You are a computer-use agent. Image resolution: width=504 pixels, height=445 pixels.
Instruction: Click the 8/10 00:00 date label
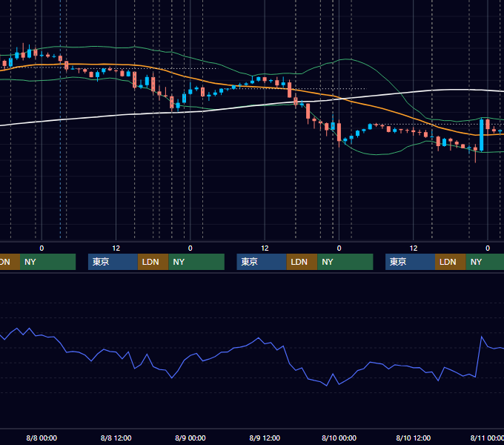coord(339,438)
